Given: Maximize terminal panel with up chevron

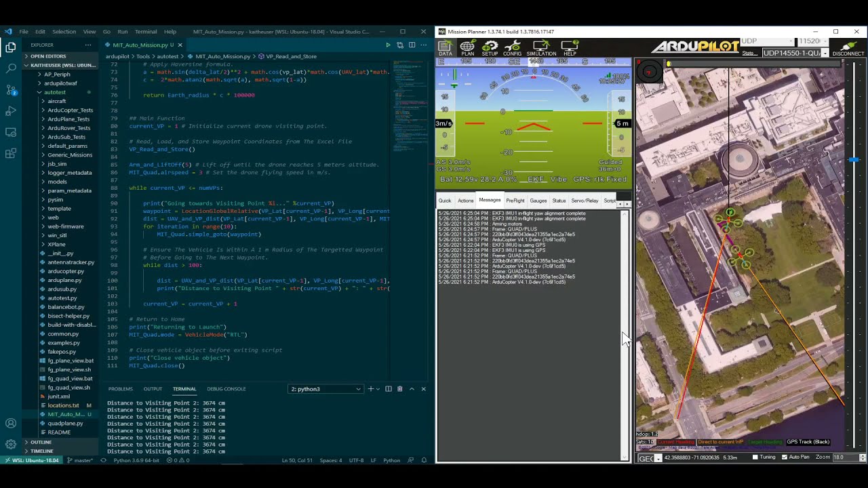Looking at the screenshot, I should (412, 389).
